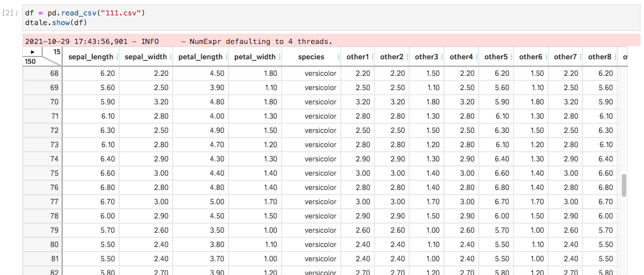Select row index 76
This screenshot has height=275, width=644.
tap(42, 188)
